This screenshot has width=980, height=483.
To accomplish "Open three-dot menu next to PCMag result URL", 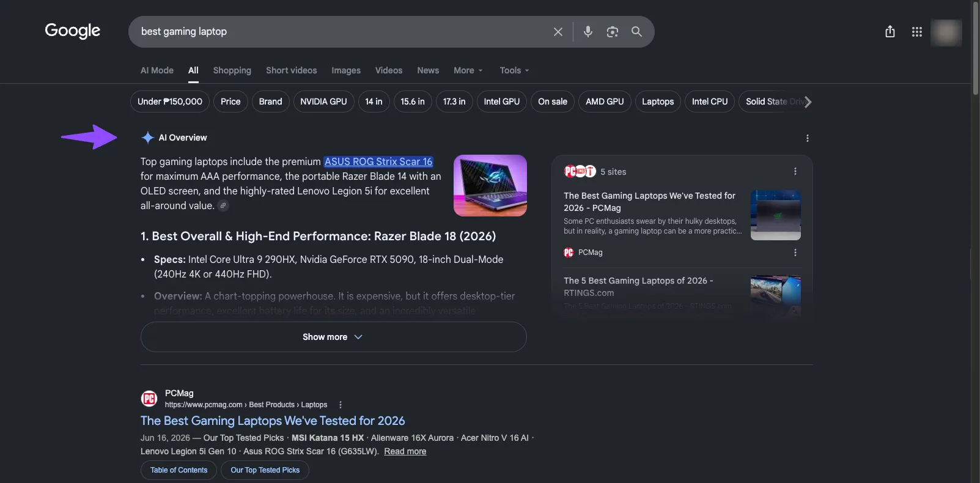I will (341, 405).
